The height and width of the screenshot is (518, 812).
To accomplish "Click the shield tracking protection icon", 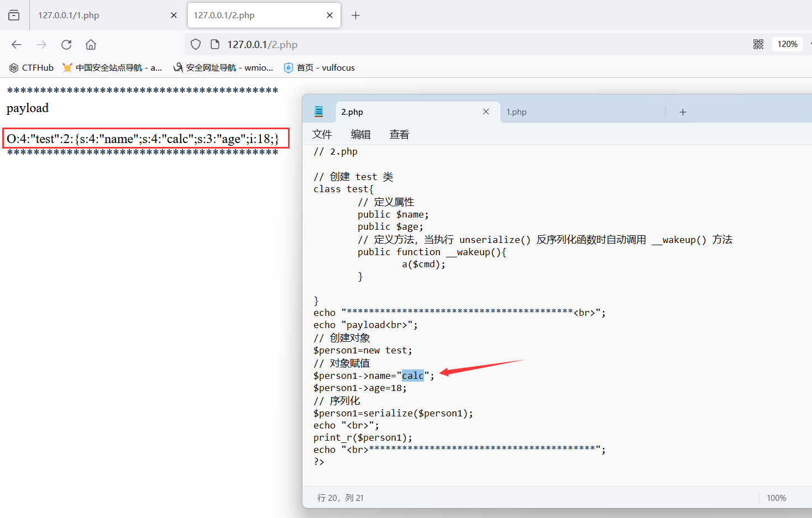I will [196, 44].
